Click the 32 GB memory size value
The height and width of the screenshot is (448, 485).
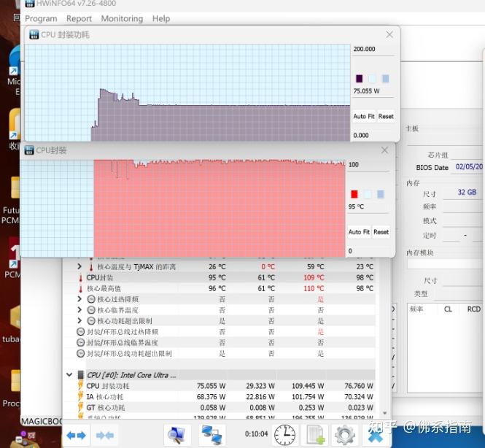(467, 193)
